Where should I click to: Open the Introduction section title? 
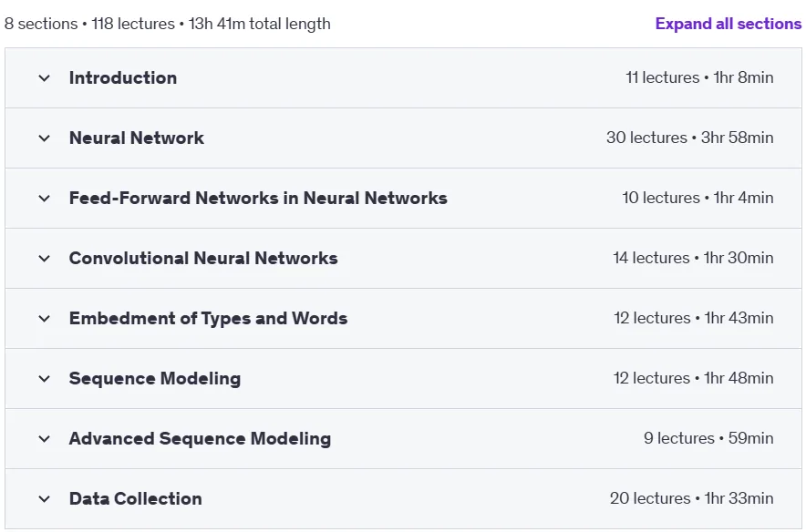pyautogui.click(x=123, y=77)
